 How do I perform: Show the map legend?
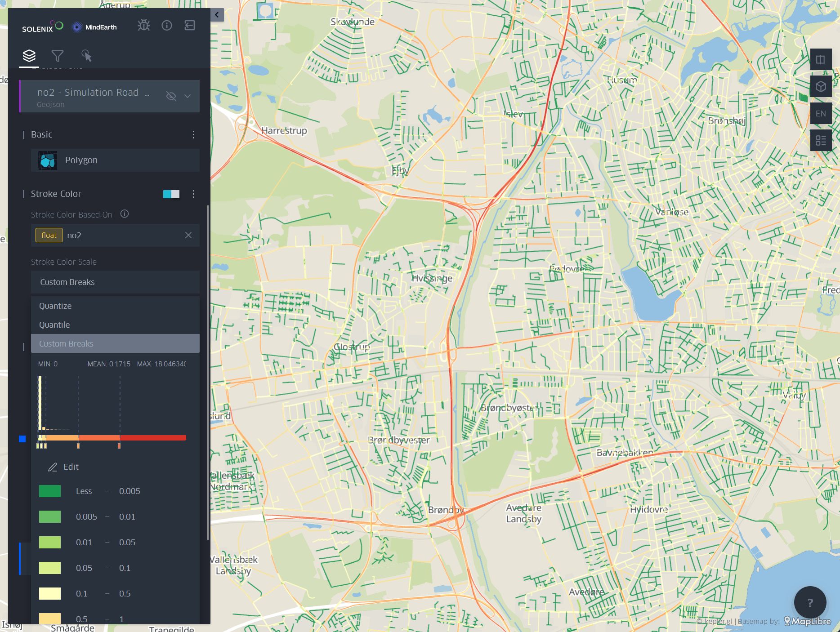[x=821, y=141]
